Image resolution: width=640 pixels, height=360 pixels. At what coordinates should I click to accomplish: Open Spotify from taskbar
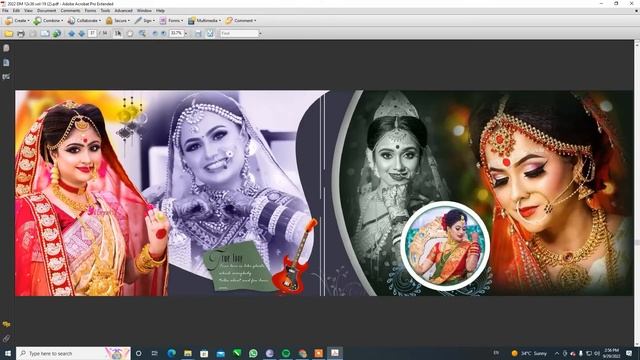pos(286,353)
